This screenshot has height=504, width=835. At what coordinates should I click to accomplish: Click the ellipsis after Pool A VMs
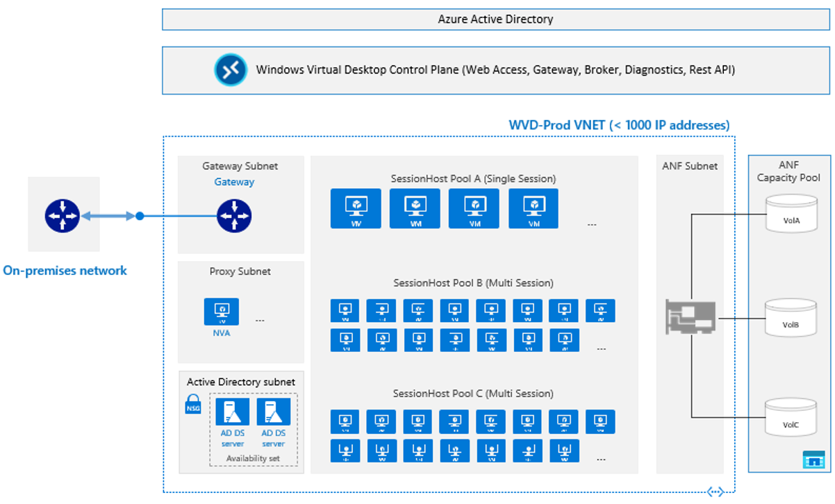pos(592,225)
